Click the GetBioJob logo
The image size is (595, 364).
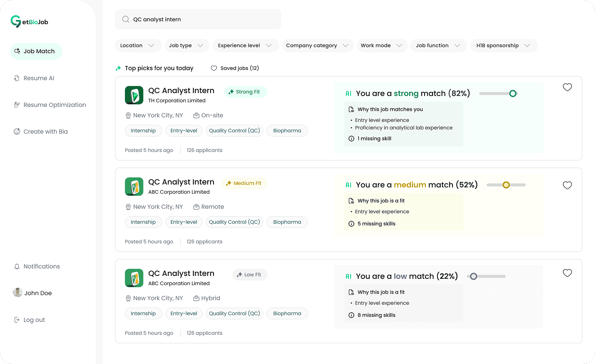[x=29, y=21]
